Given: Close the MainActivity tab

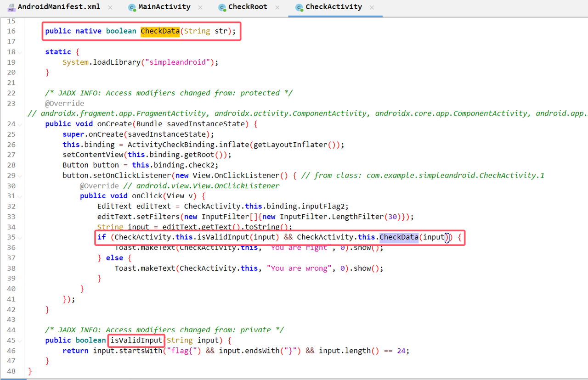Looking at the screenshot, I should 200,7.
